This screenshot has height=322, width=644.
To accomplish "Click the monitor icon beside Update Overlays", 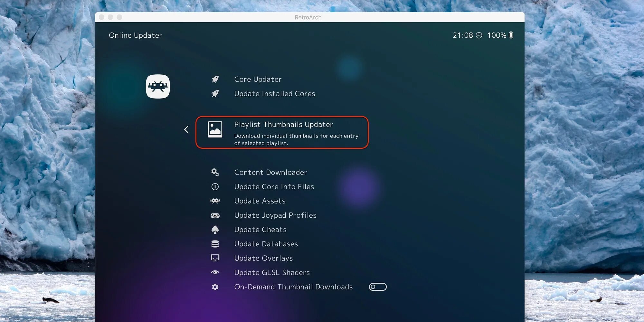I will (x=215, y=258).
